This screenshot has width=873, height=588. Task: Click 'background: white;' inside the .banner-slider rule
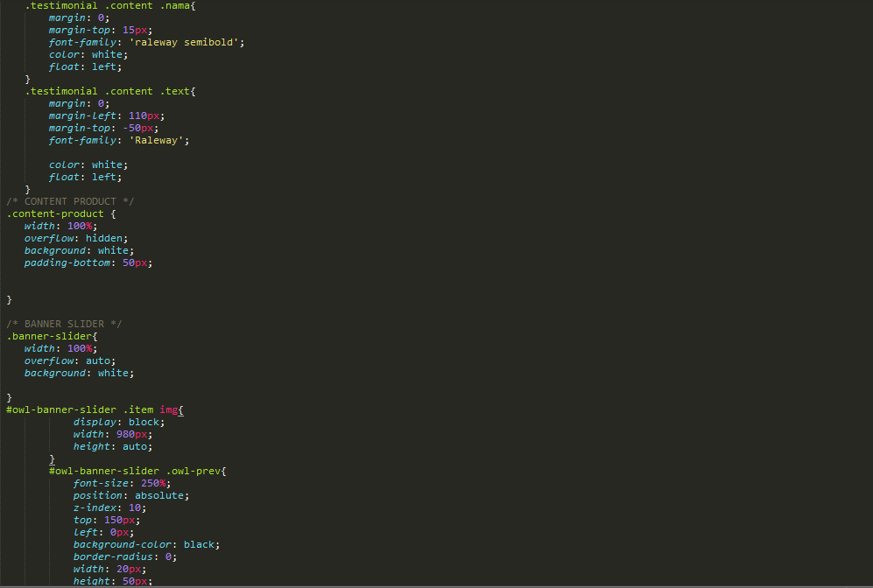[x=79, y=373]
